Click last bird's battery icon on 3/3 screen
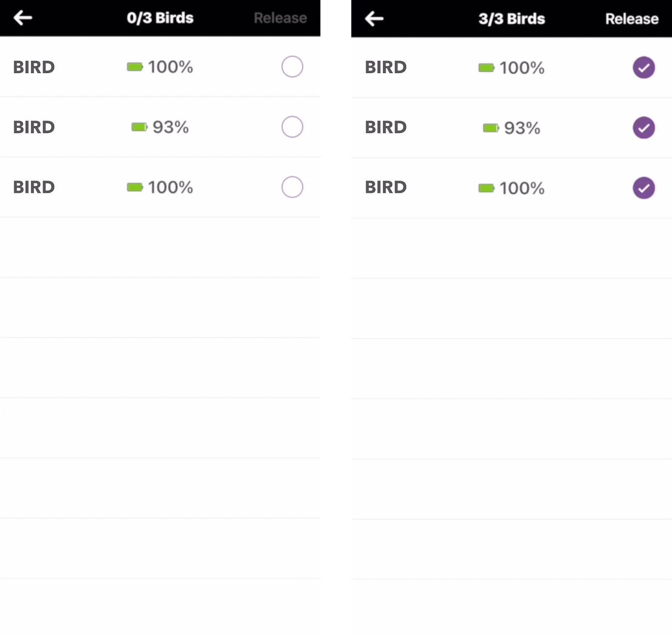Screen dimensions: 672x637 [x=486, y=188]
